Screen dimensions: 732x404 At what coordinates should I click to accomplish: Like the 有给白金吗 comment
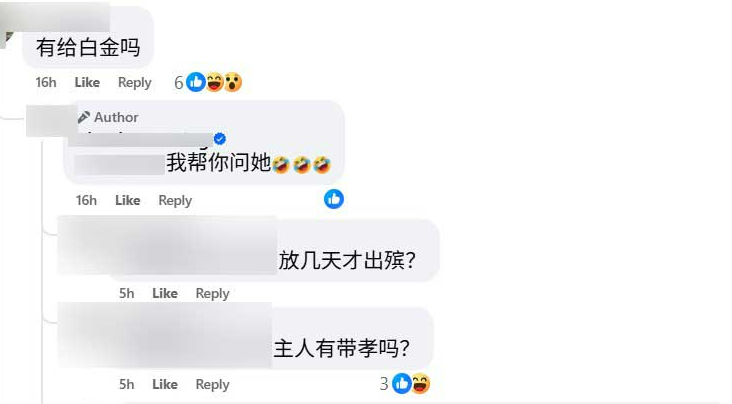click(x=87, y=82)
